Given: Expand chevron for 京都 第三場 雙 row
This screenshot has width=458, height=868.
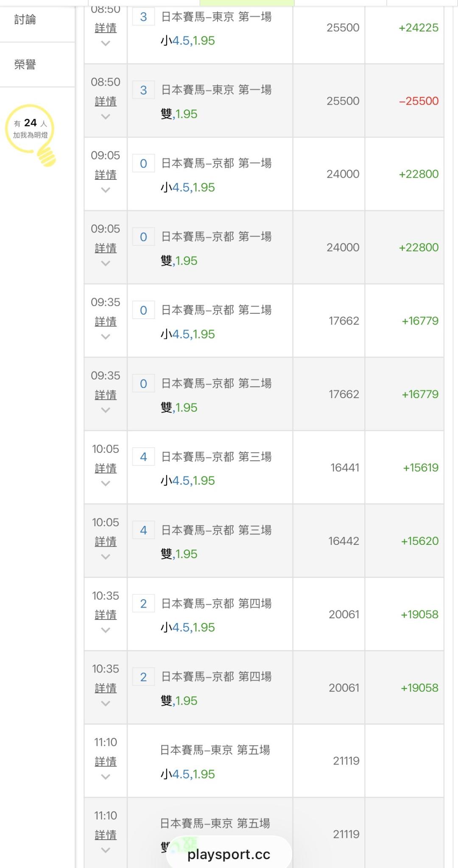Looking at the screenshot, I should point(106,557).
